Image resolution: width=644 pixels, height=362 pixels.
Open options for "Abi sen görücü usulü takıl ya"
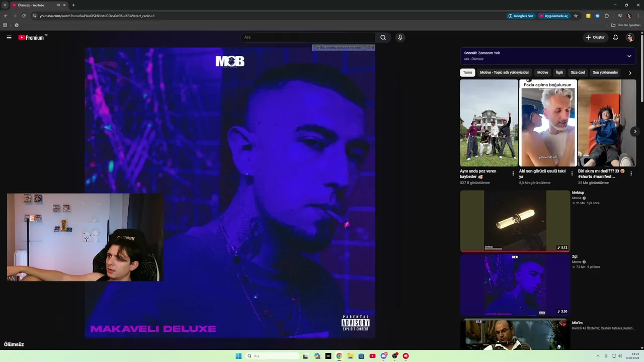pyautogui.click(x=572, y=173)
